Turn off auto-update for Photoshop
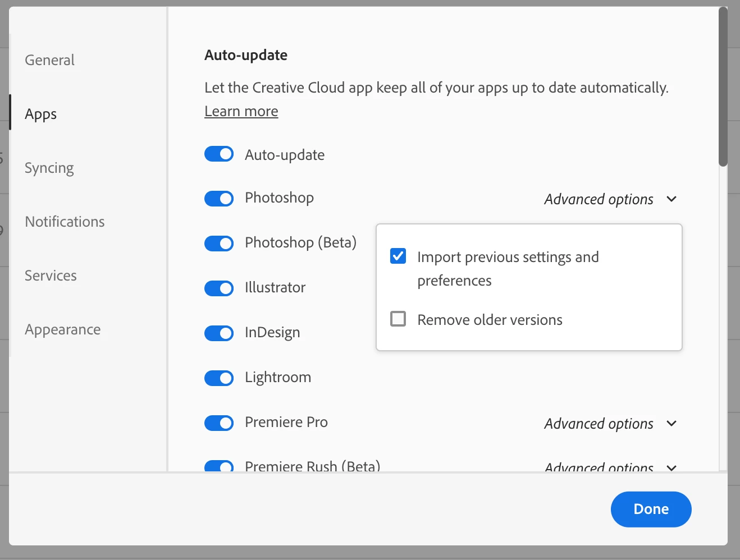The image size is (740, 560). pyautogui.click(x=219, y=199)
